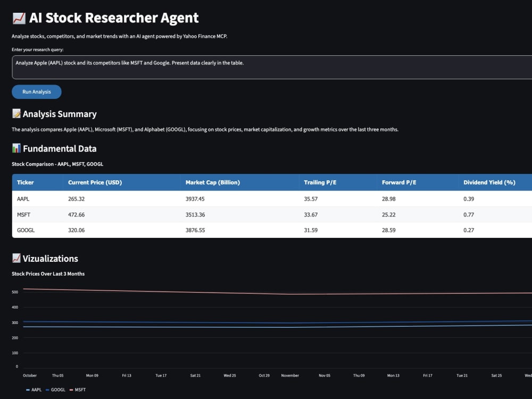
Task: Click the Stock Prices Over Last 3 Months title
Action: click(48, 274)
